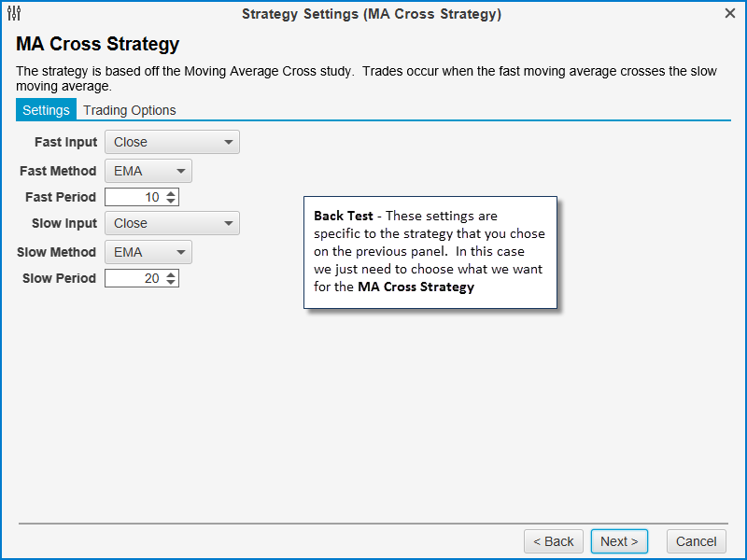Select the Settings tab
747x560 pixels.
(46, 110)
